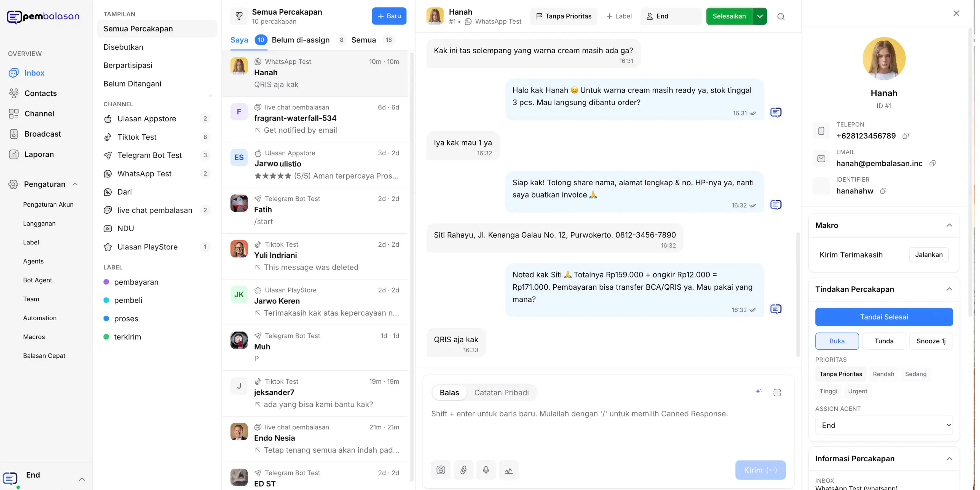Set the conversation status to Tunda
Image resolution: width=980 pixels, height=490 pixels.
884,341
